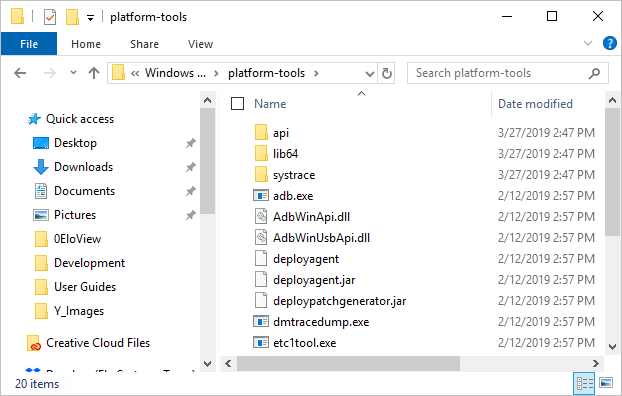Switch to large icons view button
The width and height of the screenshot is (622, 396).
(x=606, y=383)
